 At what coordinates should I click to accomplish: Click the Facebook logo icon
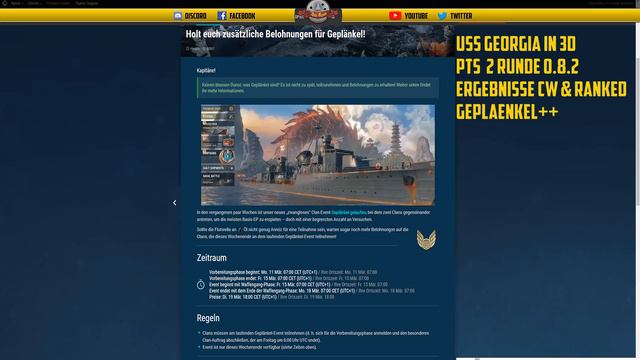pos(222,16)
